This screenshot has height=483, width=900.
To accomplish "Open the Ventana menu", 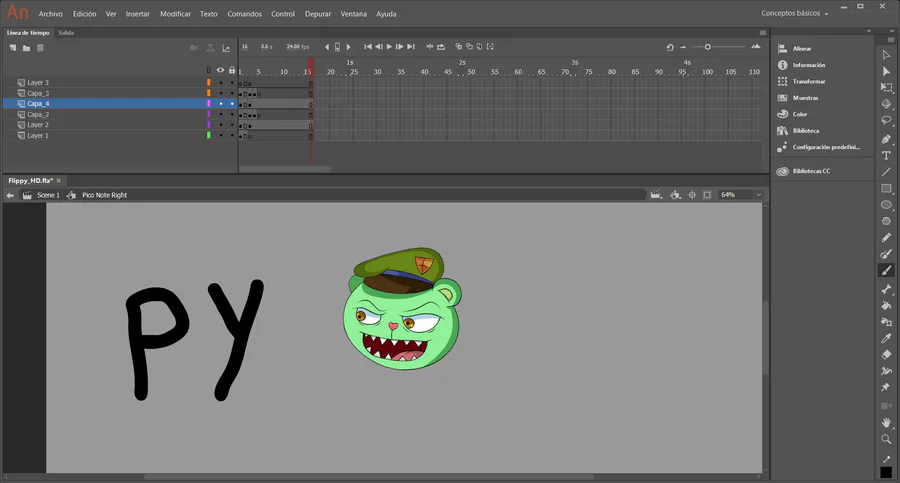I will [x=354, y=14].
